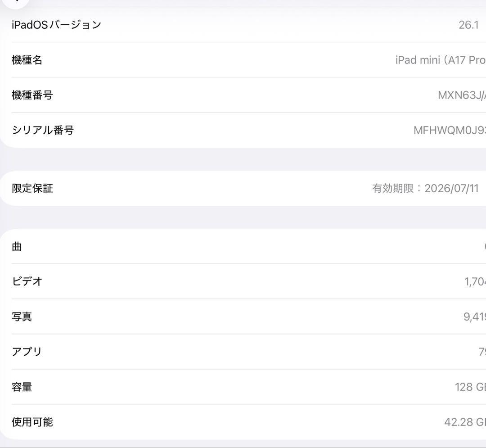Tap the 有効期限：2026/07/11 warranty date
486x448 pixels.
pyautogui.click(x=426, y=189)
